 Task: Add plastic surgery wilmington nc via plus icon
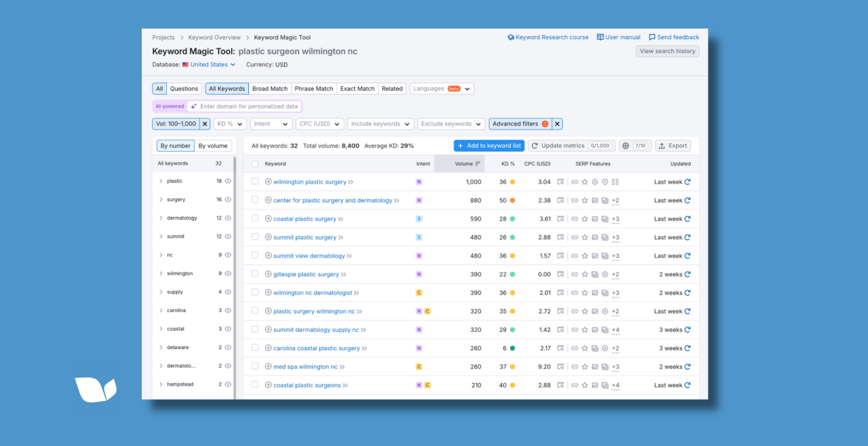[x=268, y=311]
